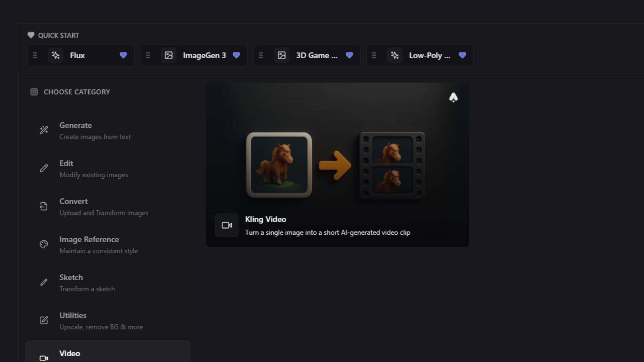The width and height of the screenshot is (644, 362).
Task: Open the 3D Game quick start model
Action: pyautogui.click(x=307, y=55)
